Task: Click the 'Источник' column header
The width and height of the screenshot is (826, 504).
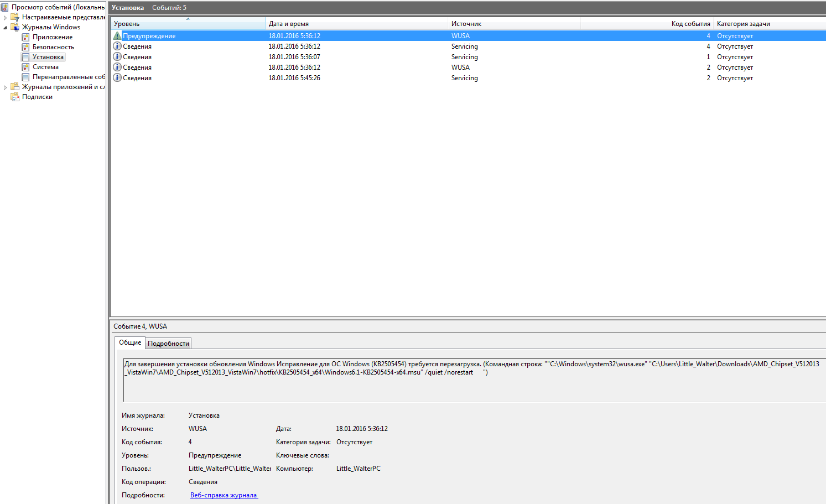Action: [x=515, y=24]
